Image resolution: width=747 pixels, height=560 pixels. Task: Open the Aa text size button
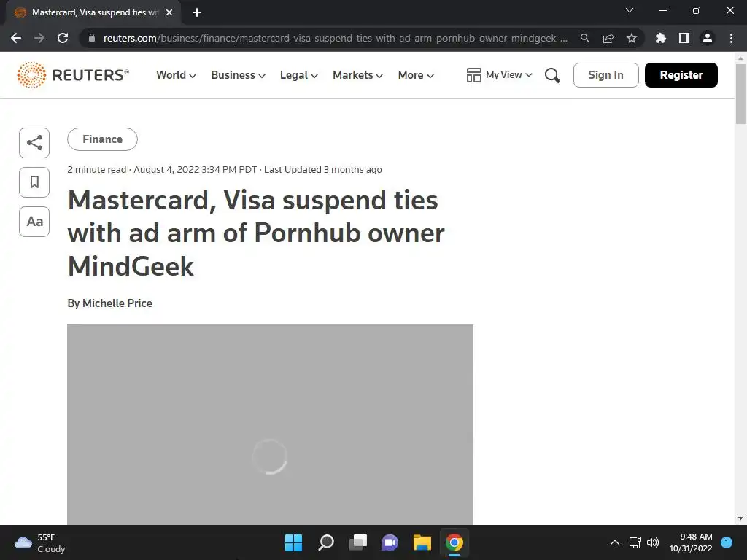point(34,222)
